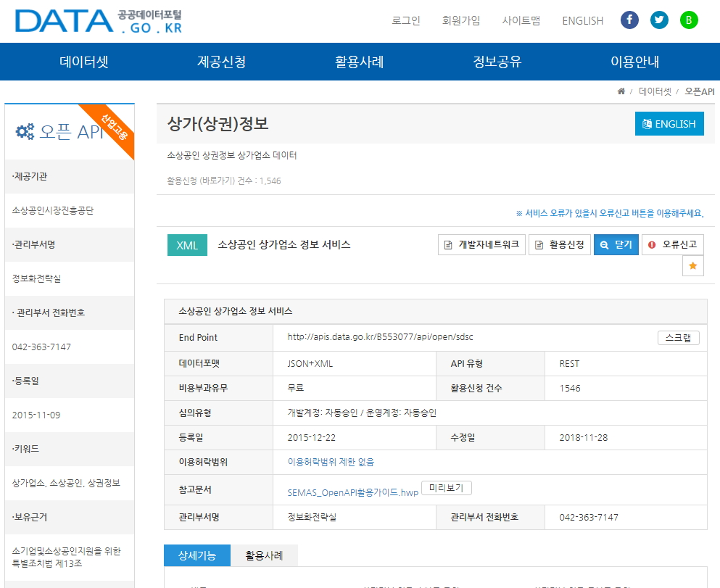Screen dimensions: 720x588
Task: Click sidebar keywords 상가업소, 소상공인, 상권정보
Action: coord(66,483)
